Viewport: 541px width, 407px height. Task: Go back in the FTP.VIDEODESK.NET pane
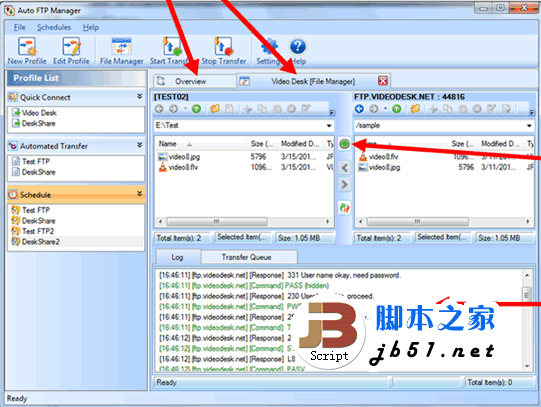point(359,109)
